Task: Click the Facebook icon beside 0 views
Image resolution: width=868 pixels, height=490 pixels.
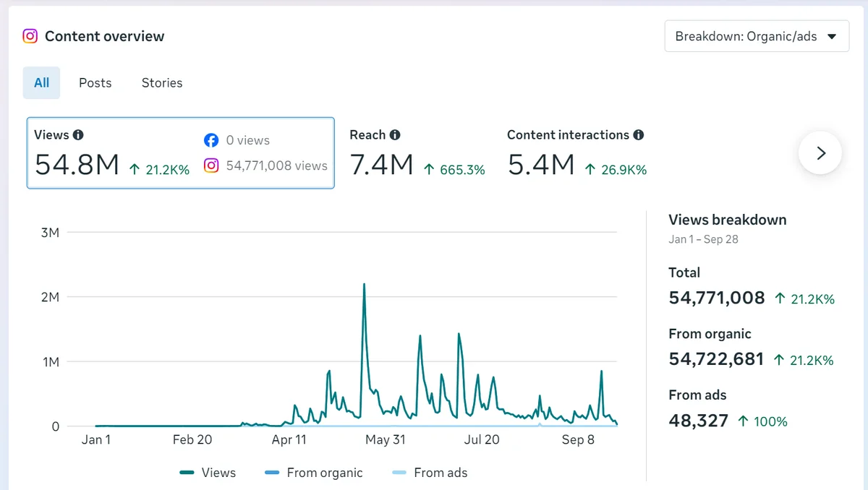Action: point(211,140)
